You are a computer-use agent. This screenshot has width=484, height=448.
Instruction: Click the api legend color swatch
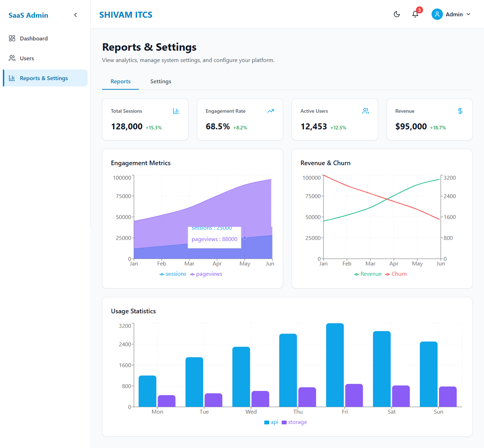(x=267, y=422)
